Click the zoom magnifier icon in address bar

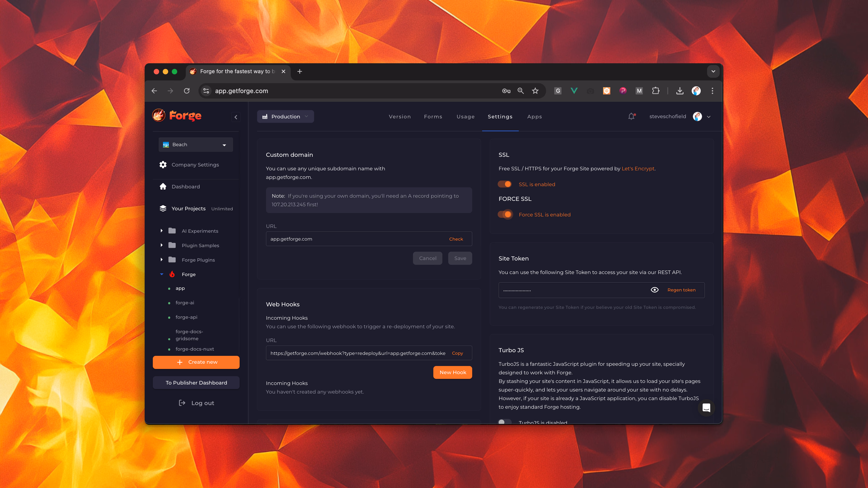coord(521,91)
